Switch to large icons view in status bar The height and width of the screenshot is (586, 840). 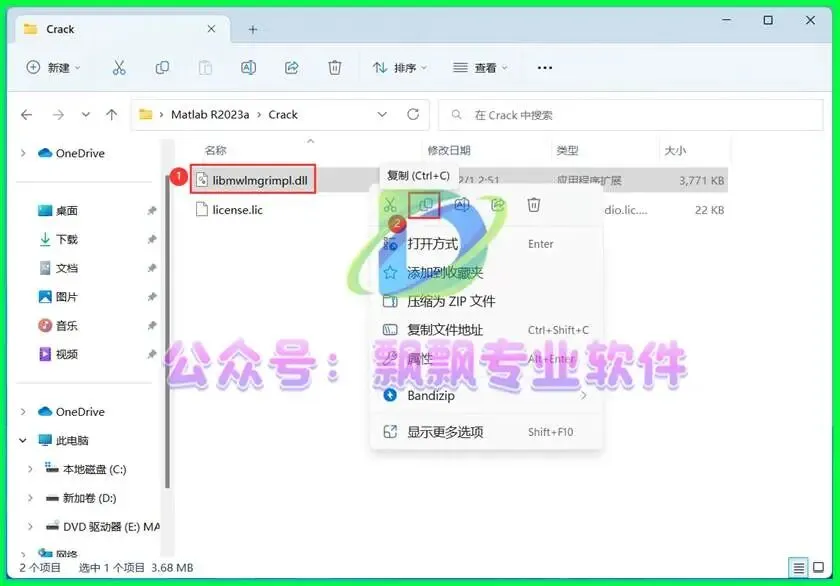(x=819, y=567)
